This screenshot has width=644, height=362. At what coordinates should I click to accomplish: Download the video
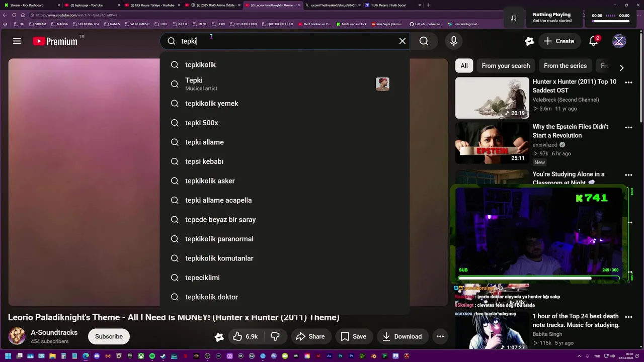(402, 336)
